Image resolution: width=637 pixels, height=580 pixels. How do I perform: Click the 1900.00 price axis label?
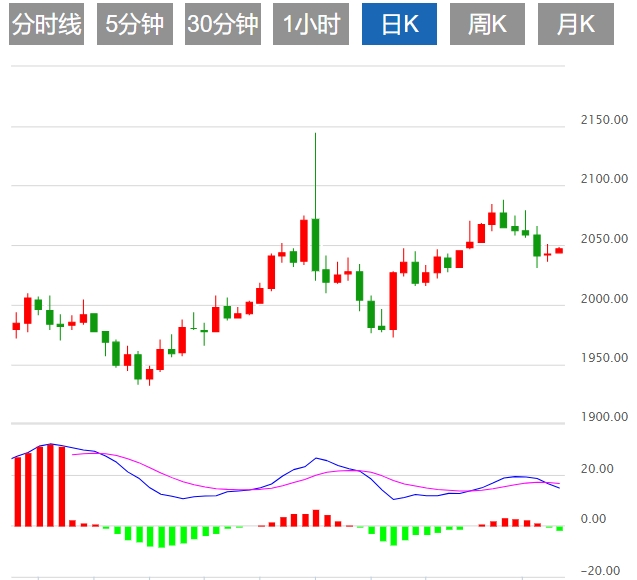604,417
